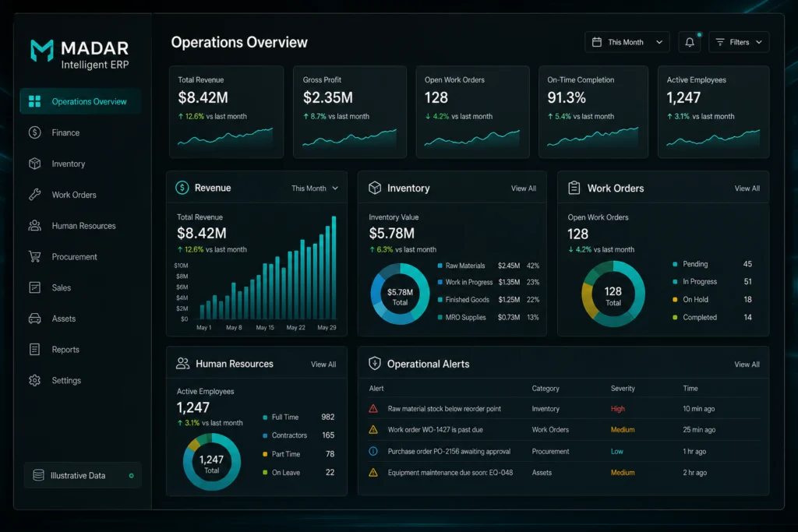Click the Operational Alerts shield icon
798x532 pixels.
[375, 363]
